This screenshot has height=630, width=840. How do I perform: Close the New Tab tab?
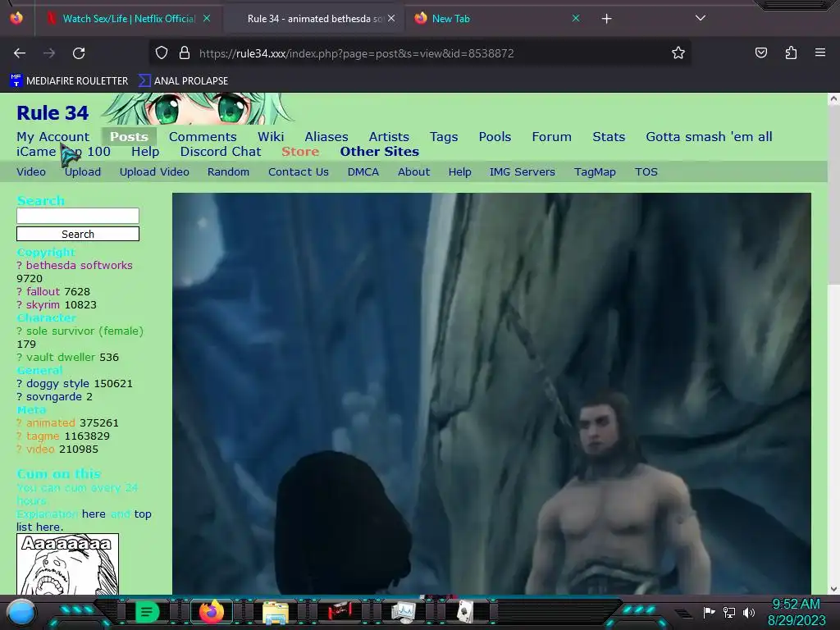point(576,18)
